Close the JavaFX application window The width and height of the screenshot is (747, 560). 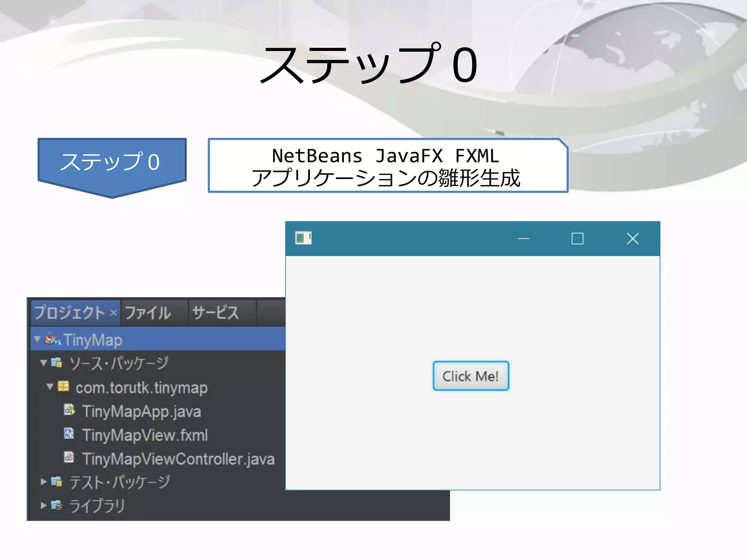click(633, 238)
